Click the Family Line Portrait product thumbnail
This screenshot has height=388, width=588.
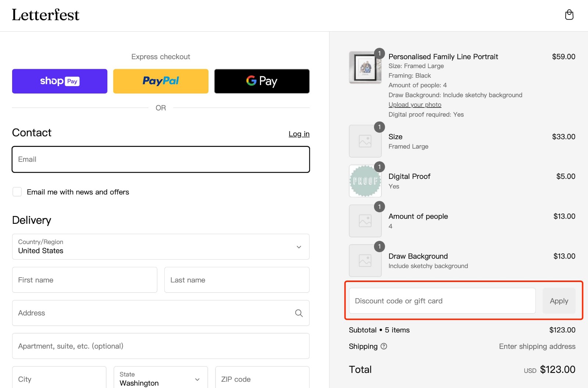(365, 68)
